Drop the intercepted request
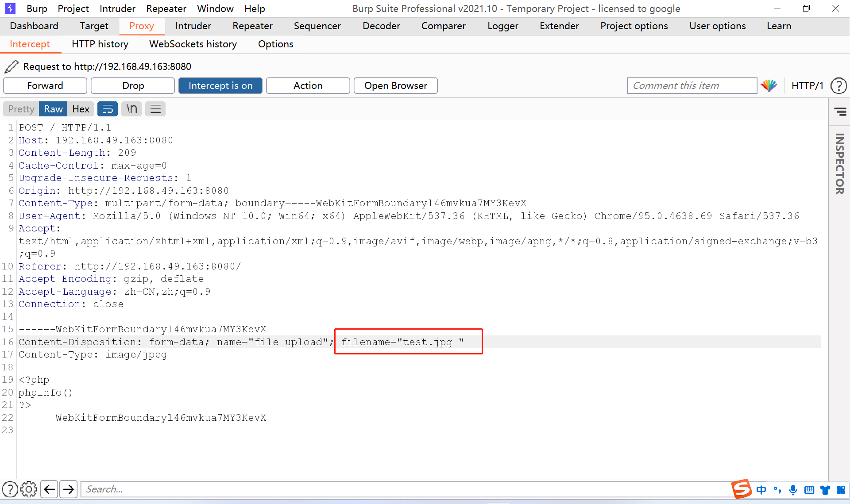Image resolution: width=850 pixels, height=504 pixels. point(133,85)
